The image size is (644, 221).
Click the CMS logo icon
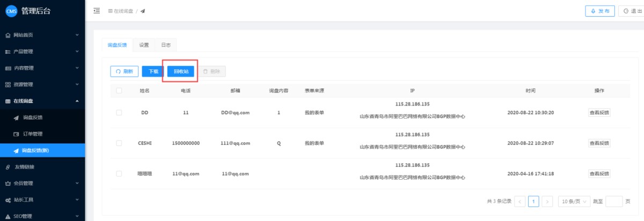(12, 11)
